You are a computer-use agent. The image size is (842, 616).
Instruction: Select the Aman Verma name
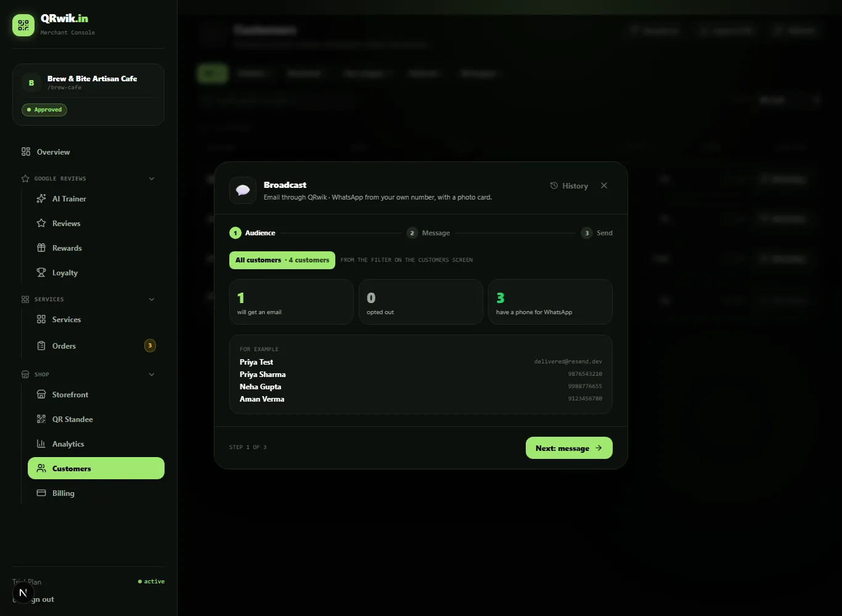point(262,399)
